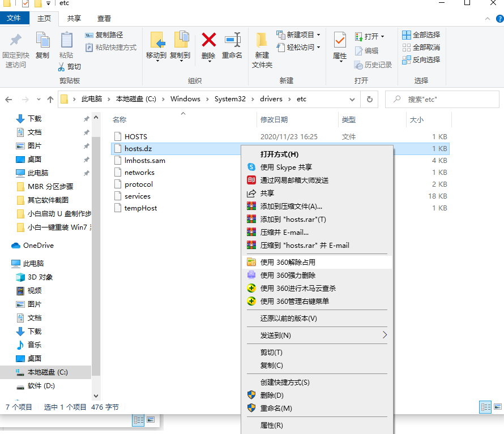Switch to large thumbnails view icon
This screenshot has width=504, height=434.
coord(498,407)
